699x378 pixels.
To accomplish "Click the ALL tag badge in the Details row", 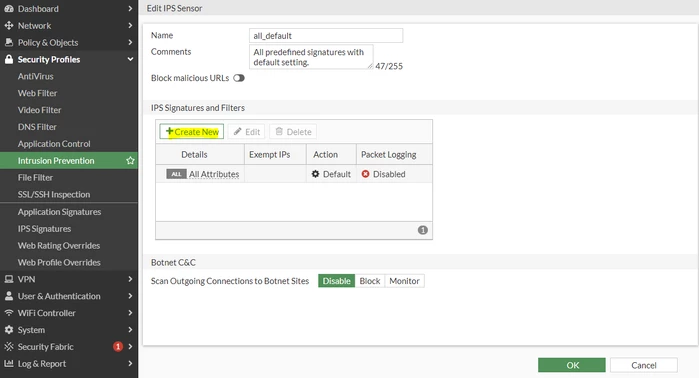I will coord(176,174).
